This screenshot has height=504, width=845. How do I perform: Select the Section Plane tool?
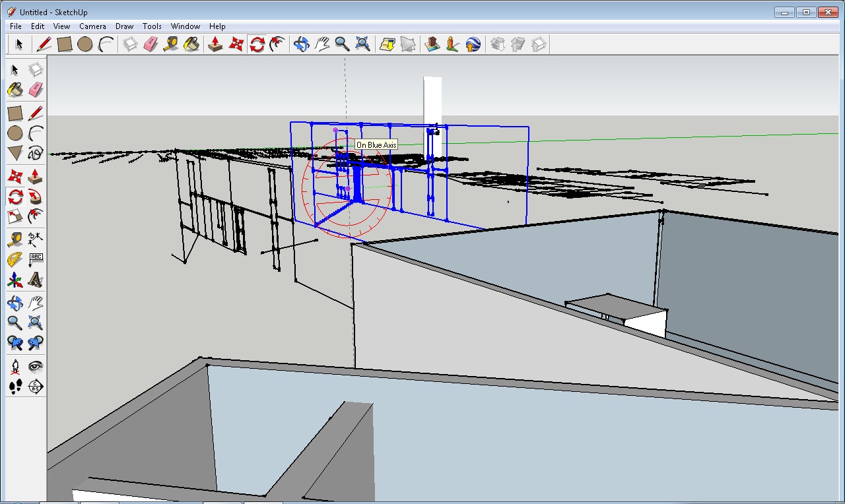coord(36,387)
